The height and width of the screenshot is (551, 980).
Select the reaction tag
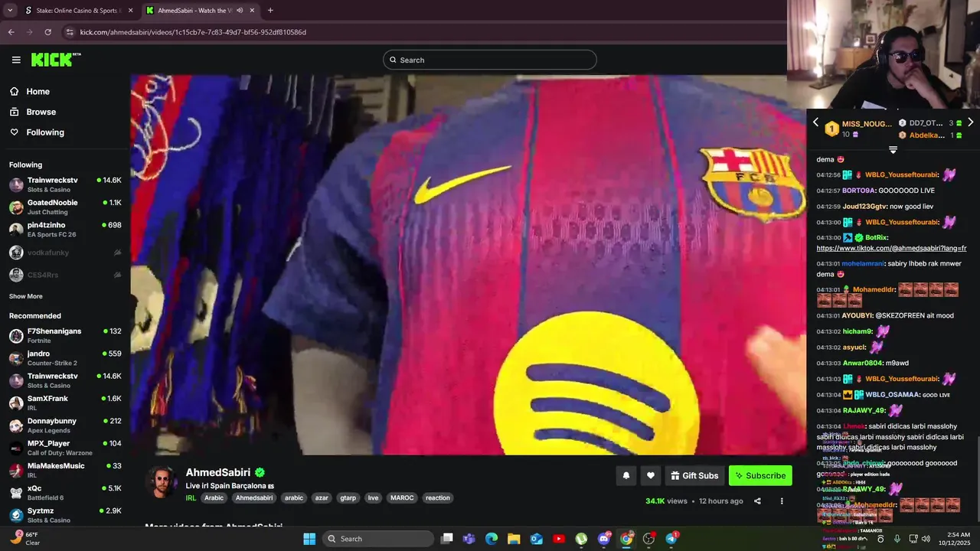click(438, 497)
